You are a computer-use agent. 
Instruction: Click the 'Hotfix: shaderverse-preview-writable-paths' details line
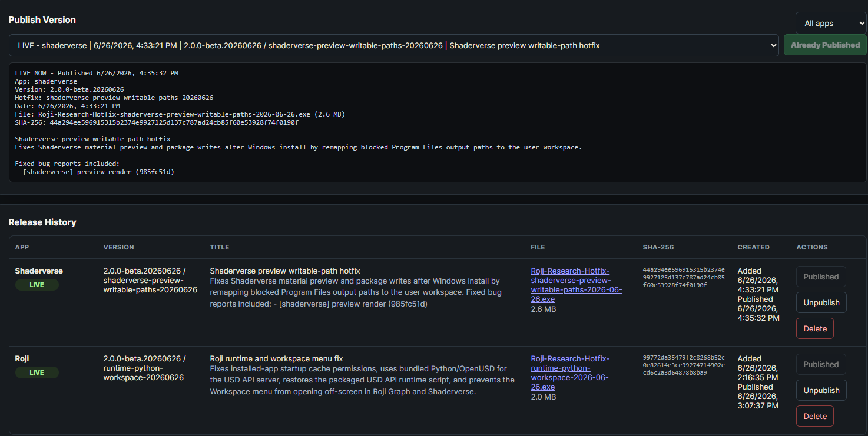click(114, 98)
